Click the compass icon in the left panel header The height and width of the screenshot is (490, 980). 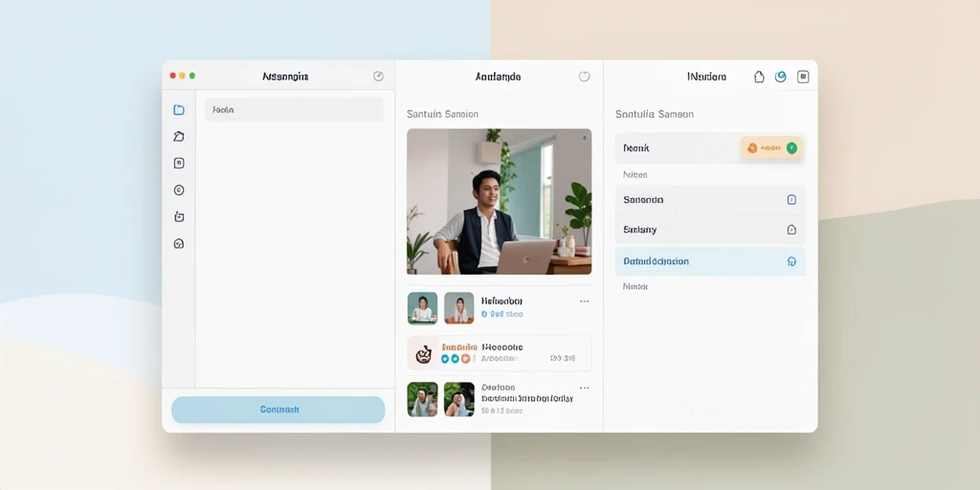point(378,77)
